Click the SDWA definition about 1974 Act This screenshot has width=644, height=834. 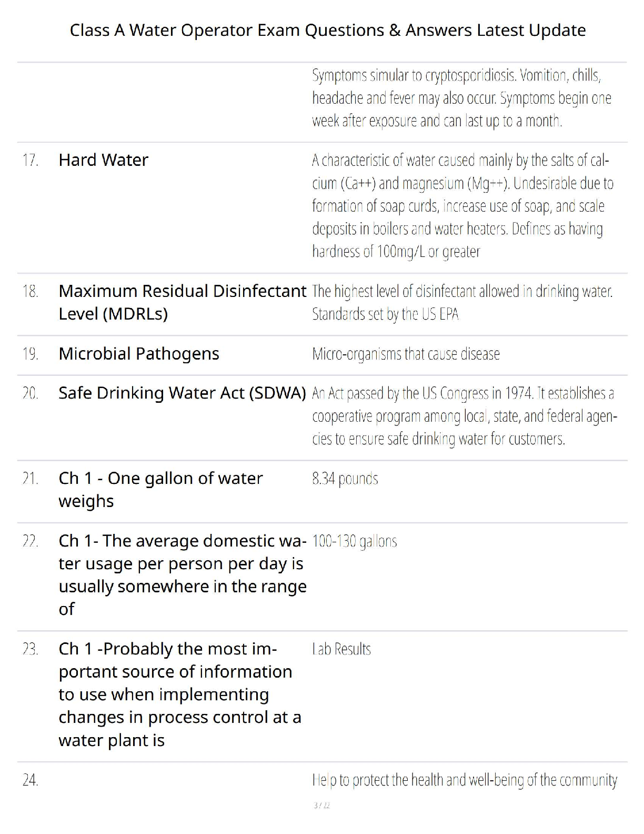coord(463,416)
